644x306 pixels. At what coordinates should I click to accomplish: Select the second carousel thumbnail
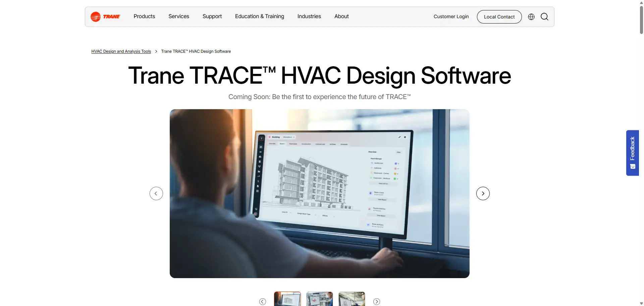tap(320, 299)
